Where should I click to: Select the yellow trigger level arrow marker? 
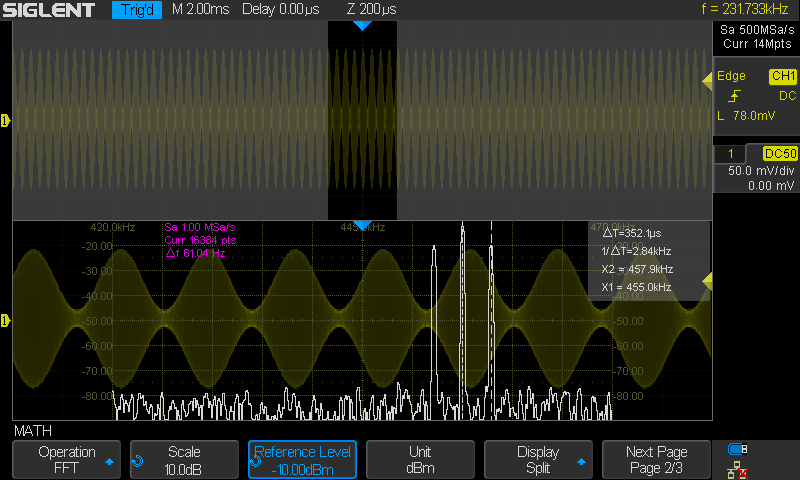706,81
